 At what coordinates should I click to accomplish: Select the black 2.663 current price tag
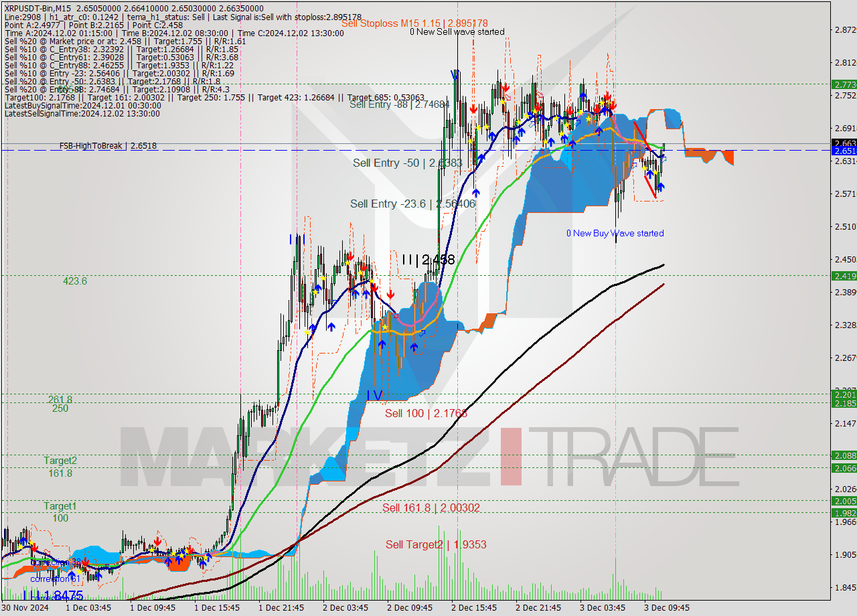tap(844, 143)
